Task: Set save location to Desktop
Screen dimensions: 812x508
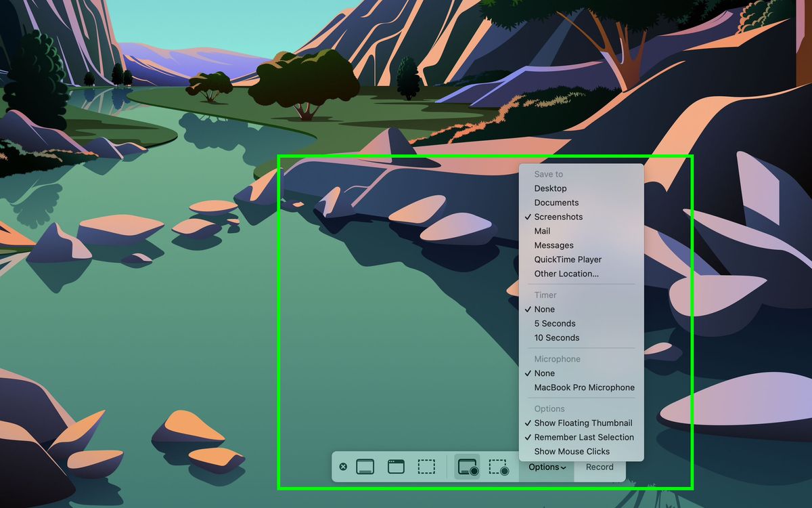Action: click(x=550, y=188)
